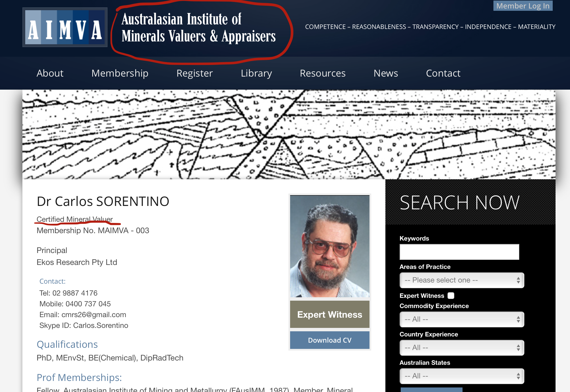Image resolution: width=570 pixels, height=392 pixels.
Task: Click Ekos Research Pty Ltd text
Action: [x=77, y=262]
